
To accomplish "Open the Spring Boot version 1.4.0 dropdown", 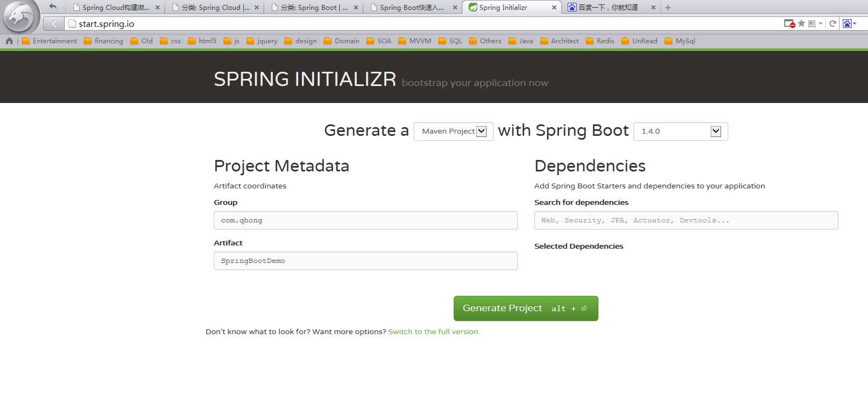I will point(681,131).
